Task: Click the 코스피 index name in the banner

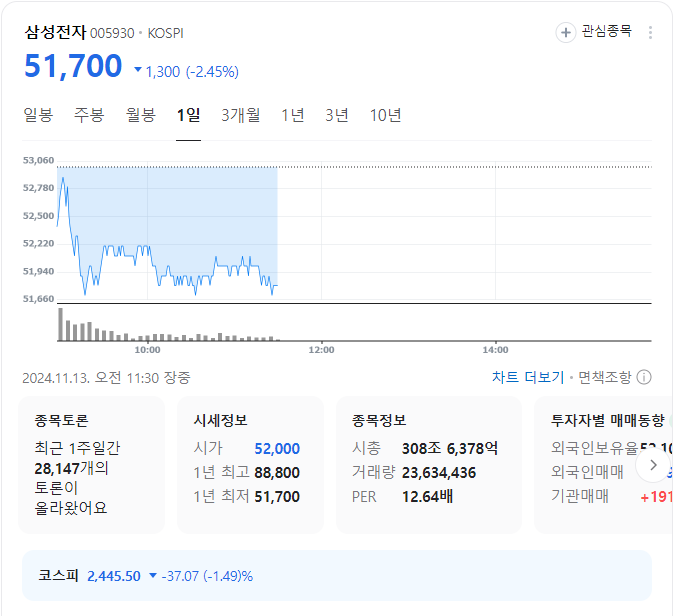Action: 58,575
